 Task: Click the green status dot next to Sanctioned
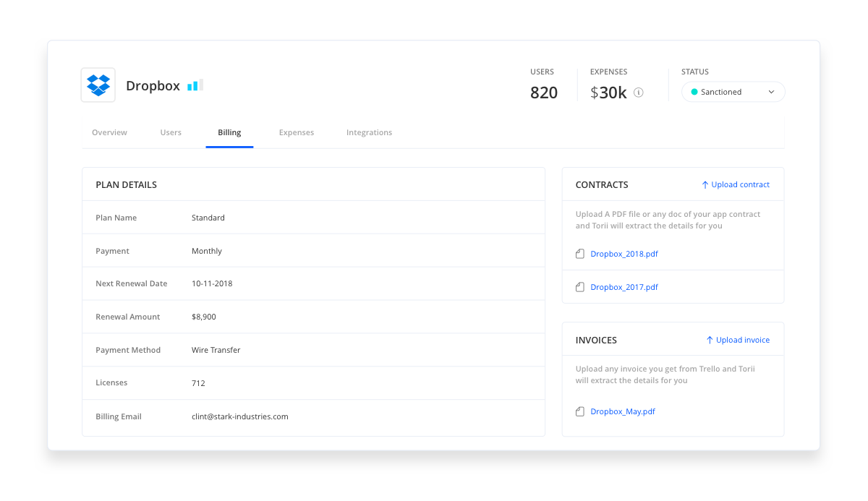(694, 92)
